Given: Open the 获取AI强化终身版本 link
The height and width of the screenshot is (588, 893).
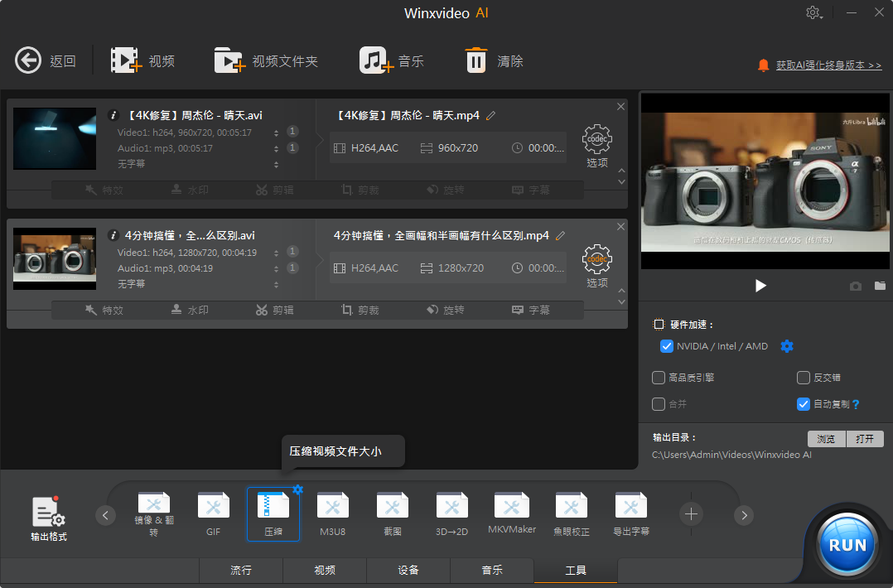Looking at the screenshot, I should tap(828, 65).
